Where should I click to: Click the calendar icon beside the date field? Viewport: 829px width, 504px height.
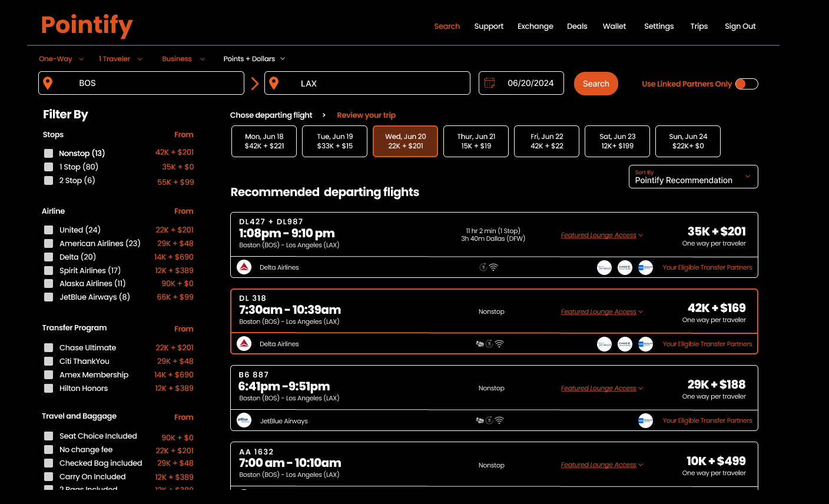[x=489, y=83]
